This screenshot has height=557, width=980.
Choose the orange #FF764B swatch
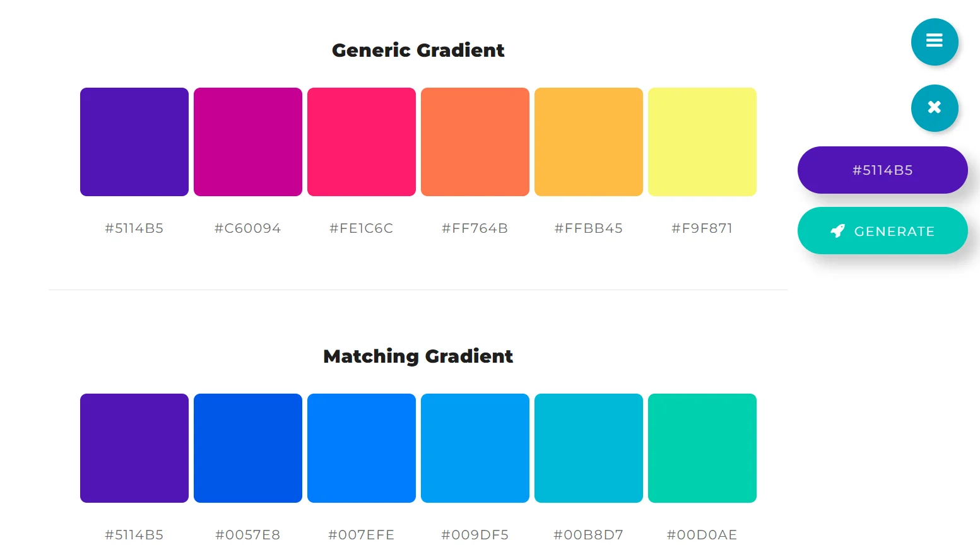tap(475, 142)
